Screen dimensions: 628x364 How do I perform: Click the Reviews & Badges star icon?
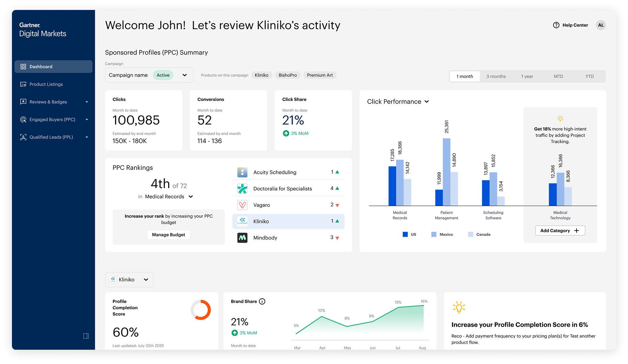(x=23, y=102)
